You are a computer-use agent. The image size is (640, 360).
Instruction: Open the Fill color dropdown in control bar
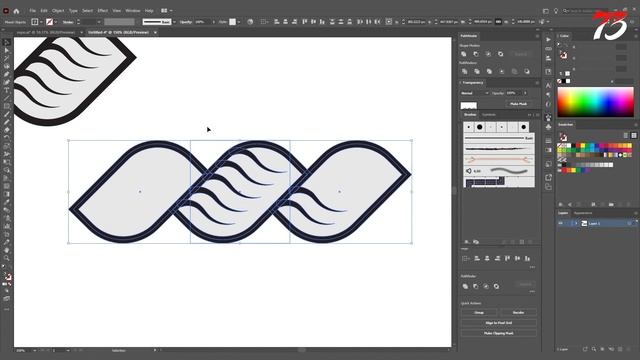pos(41,22)
